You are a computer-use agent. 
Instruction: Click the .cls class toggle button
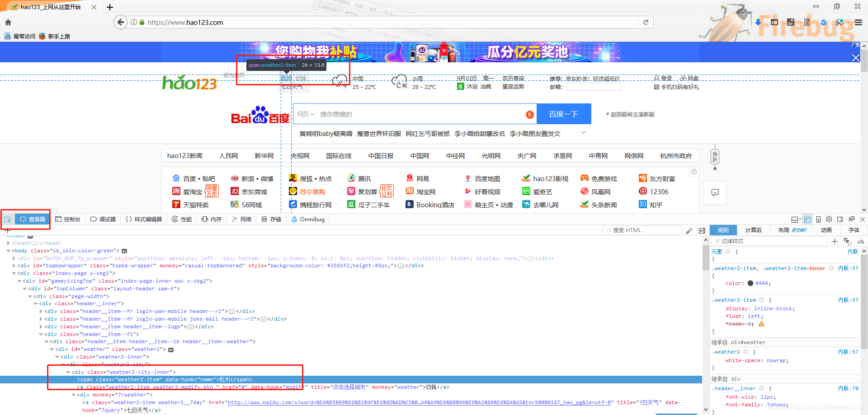[x=860, y=242]
